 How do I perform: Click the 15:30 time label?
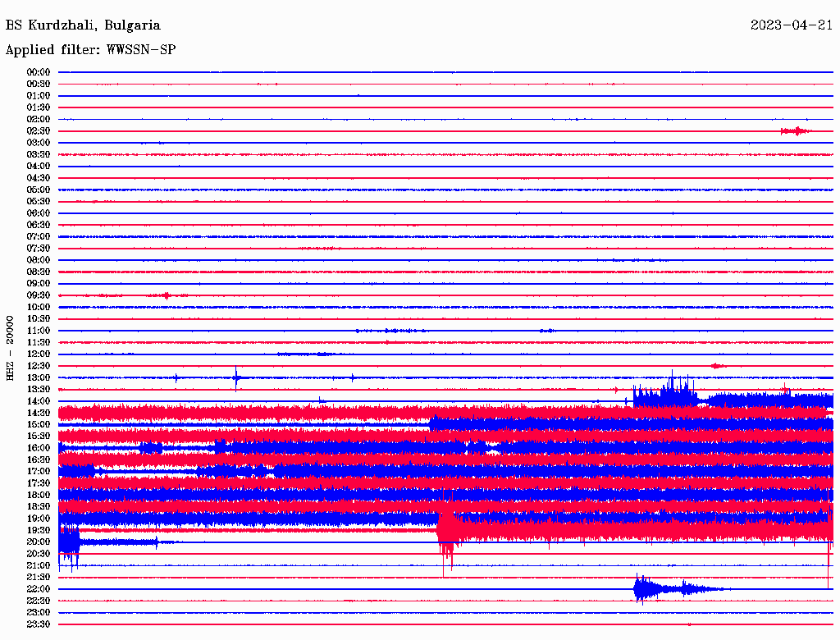click(x=39, y=437)
